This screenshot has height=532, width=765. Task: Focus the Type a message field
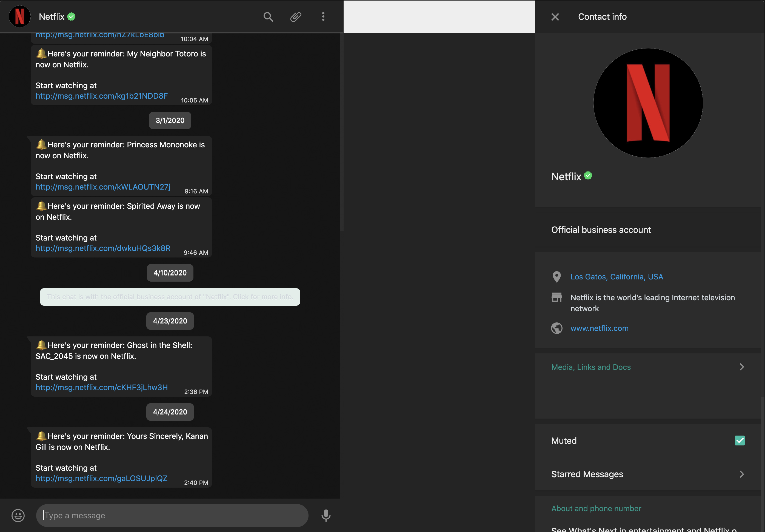coord(172,515)
